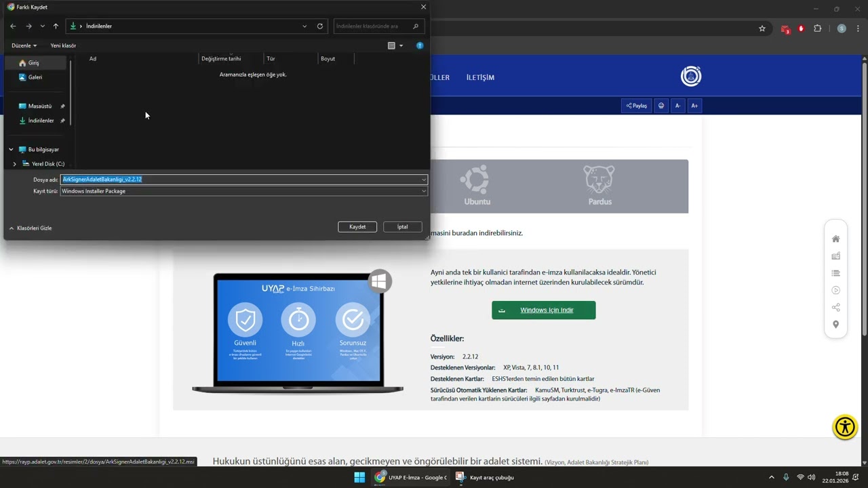Screen dimensions: 868x488
Task: Go forward in the save dialog
Action: (x=28, y=26)
